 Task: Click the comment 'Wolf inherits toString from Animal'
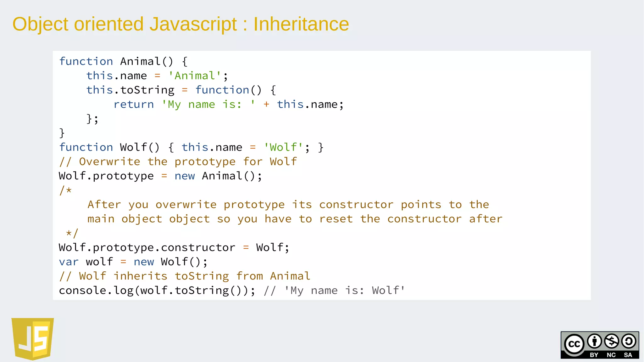(x=185, y=276)
